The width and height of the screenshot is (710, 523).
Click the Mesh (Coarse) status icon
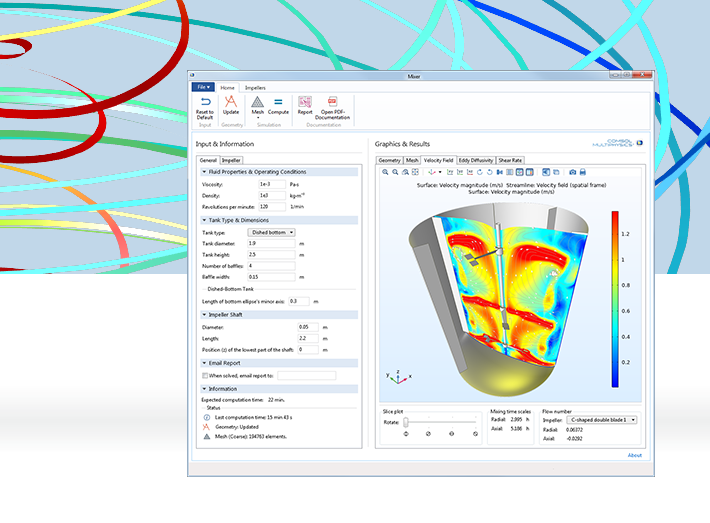coord(207,437)
